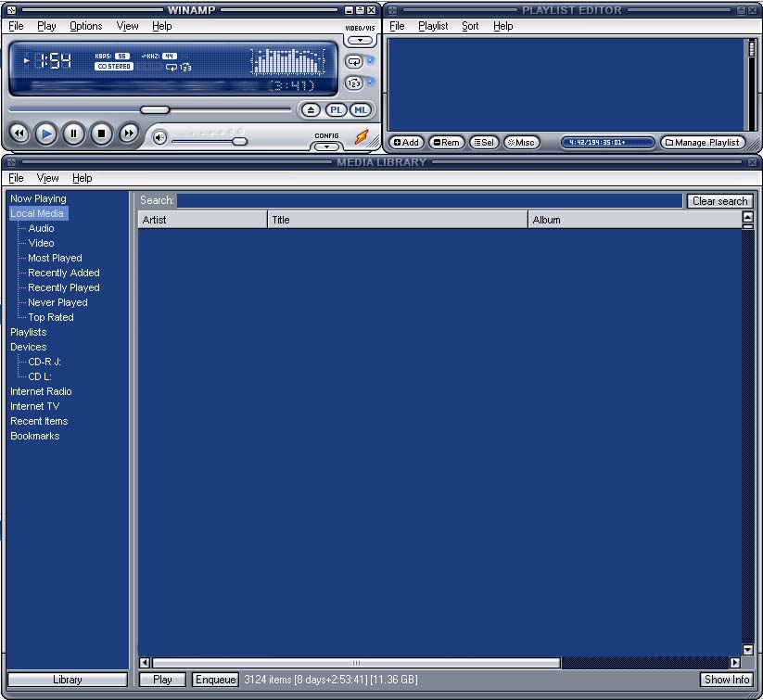Open Winamp File menu

(x=16, y=26)
